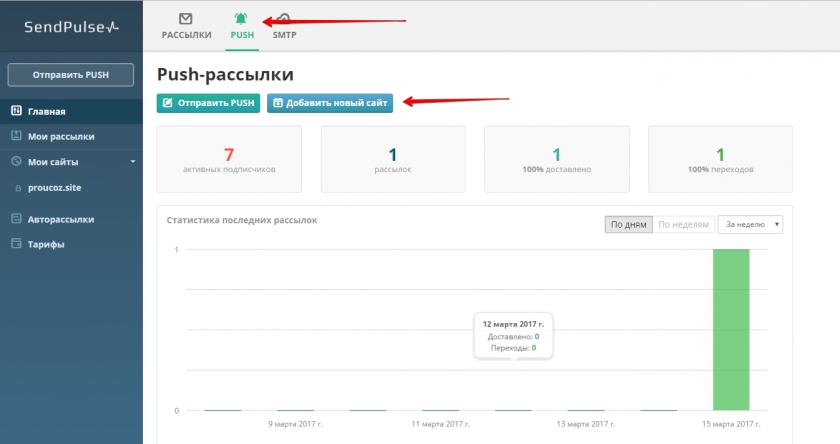The image size is (840, 444).
Task: Click green Отправить PUSH button under heading
Action: click(x=208, y=103)
